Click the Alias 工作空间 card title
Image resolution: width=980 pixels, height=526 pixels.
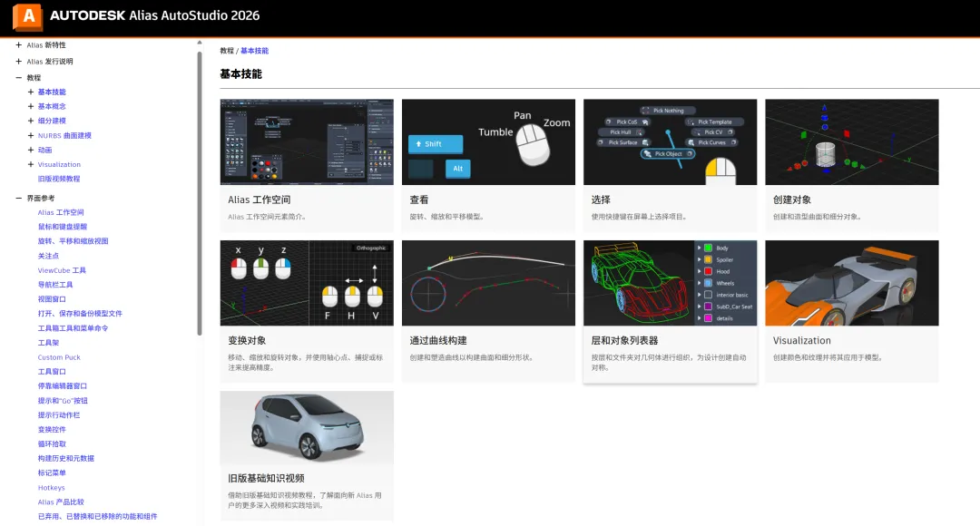pos(260,200)
